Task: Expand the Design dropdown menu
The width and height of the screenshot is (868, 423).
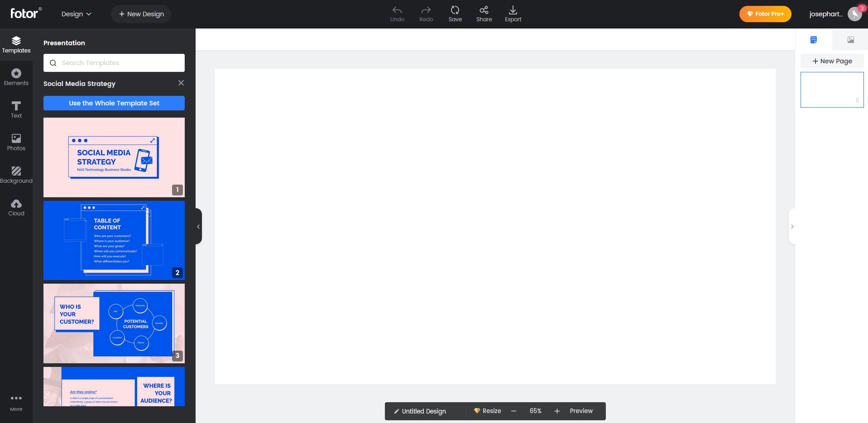Action: pos(76,14)
